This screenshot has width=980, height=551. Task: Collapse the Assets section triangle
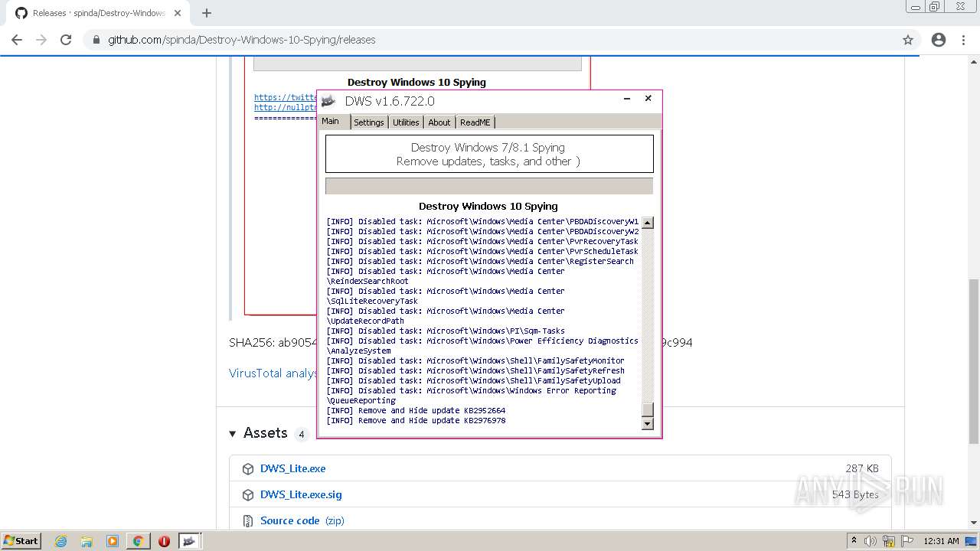tap(233, 434)
